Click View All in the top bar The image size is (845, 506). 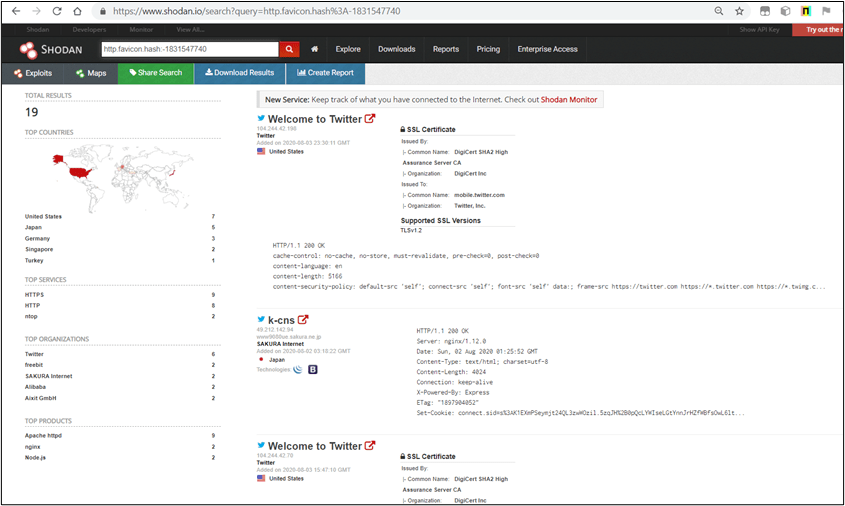point(190,30)
